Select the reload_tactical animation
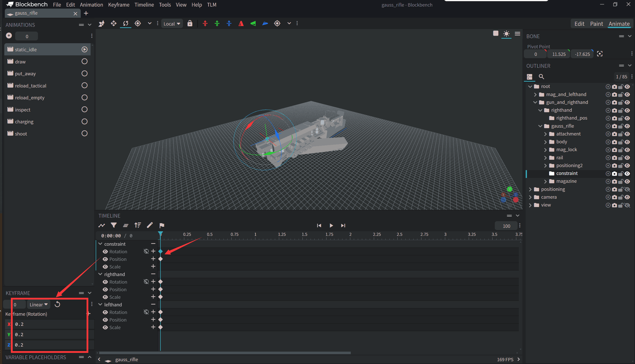 pyautogui.click(x=47, y=86)
